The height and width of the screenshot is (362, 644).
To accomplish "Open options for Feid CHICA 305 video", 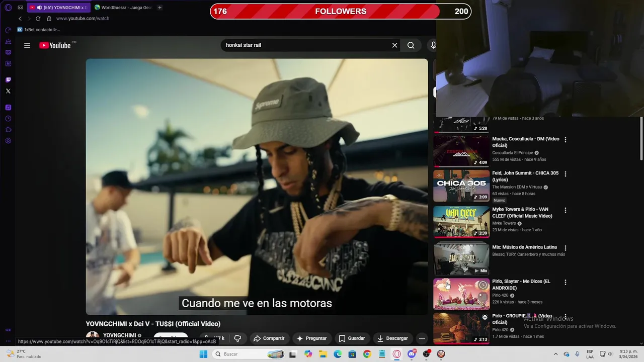I will [x=565, y=174].
